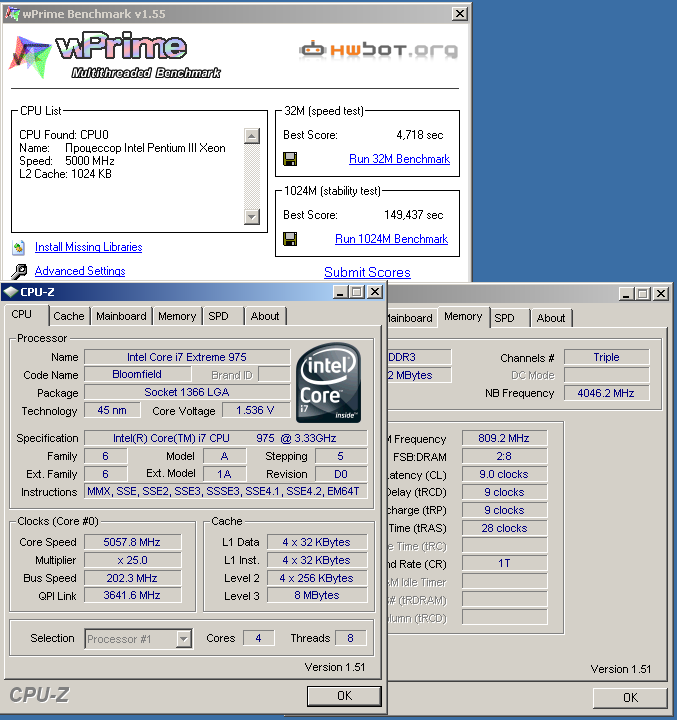677x720 pixels.
Task: Click the Core Speed value 5057.8 MHz
Action: pyautogui.click(x=132, y=542)
